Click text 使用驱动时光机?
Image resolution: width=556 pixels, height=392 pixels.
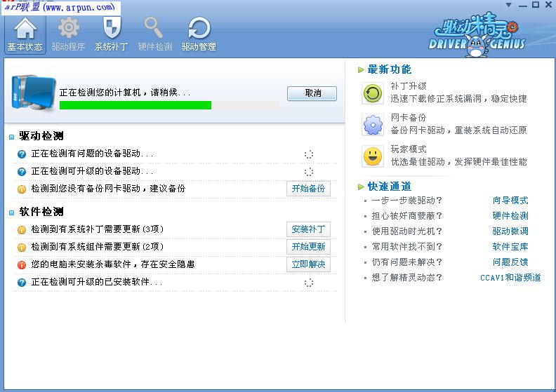click(x=406, y=231)
